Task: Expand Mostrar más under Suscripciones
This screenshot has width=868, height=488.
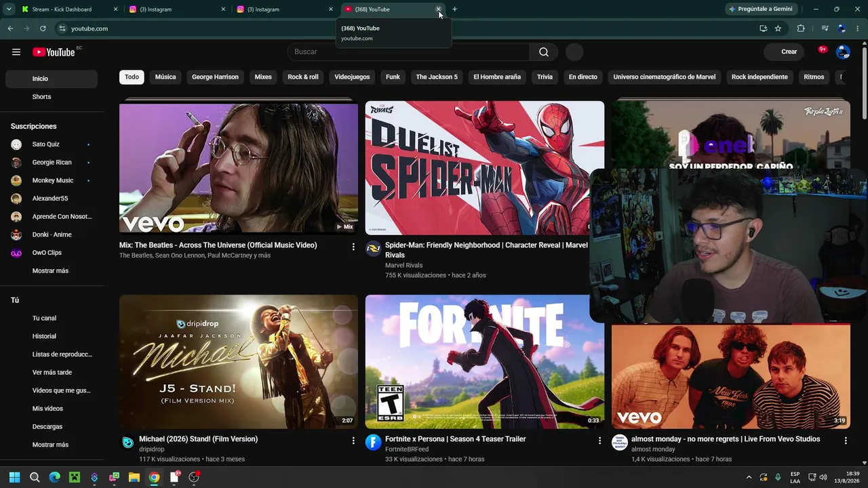Action: coord(52,270)
